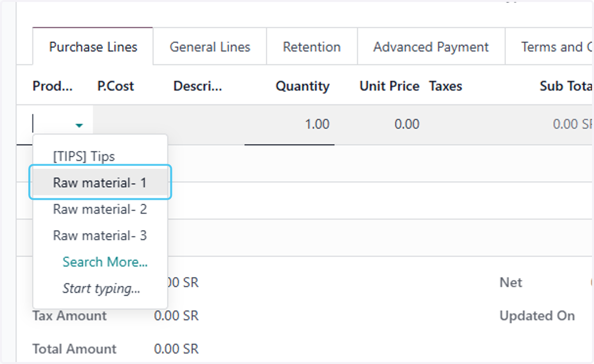
Task: Click the Start typing... hint
Action: click(101, 288)
